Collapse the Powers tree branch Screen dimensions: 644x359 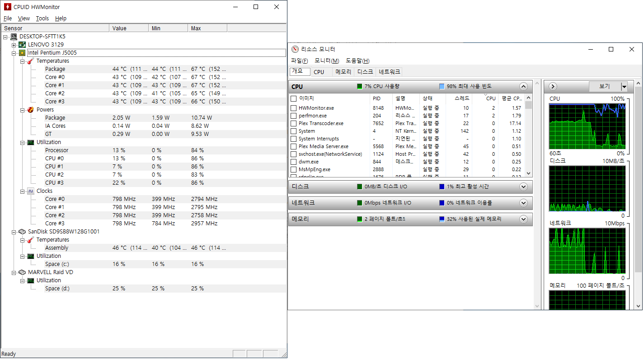click(22, 110)
